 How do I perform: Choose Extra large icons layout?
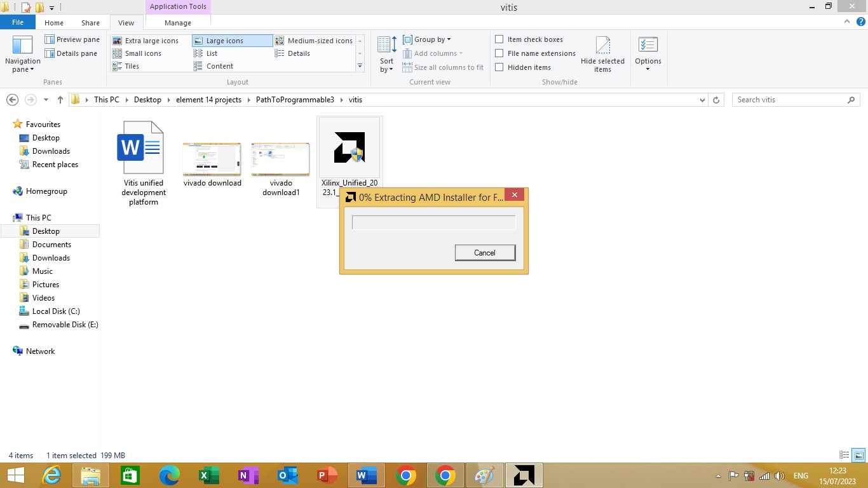click(x=146, y=41)
